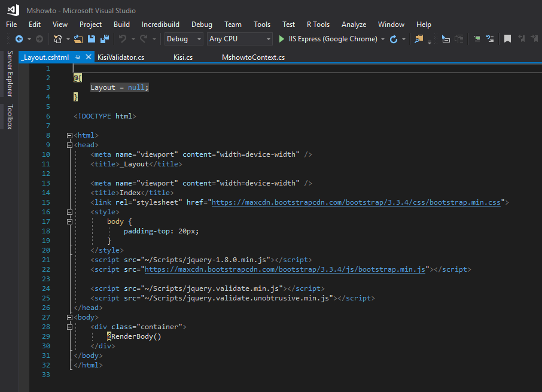Viewport: 542px width, 392px height.
Task: Save the current file with the disk icon
Action: point(92,39)
